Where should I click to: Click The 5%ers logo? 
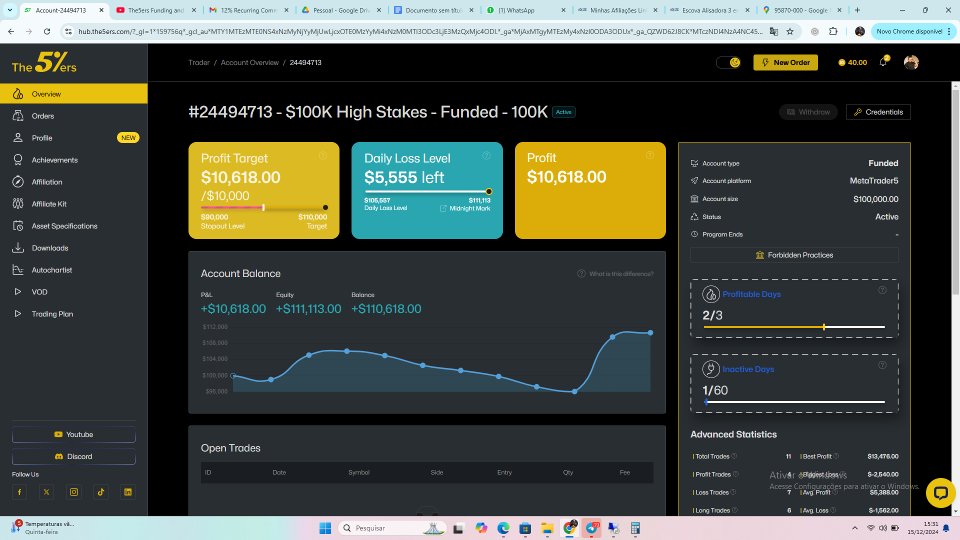44,62
